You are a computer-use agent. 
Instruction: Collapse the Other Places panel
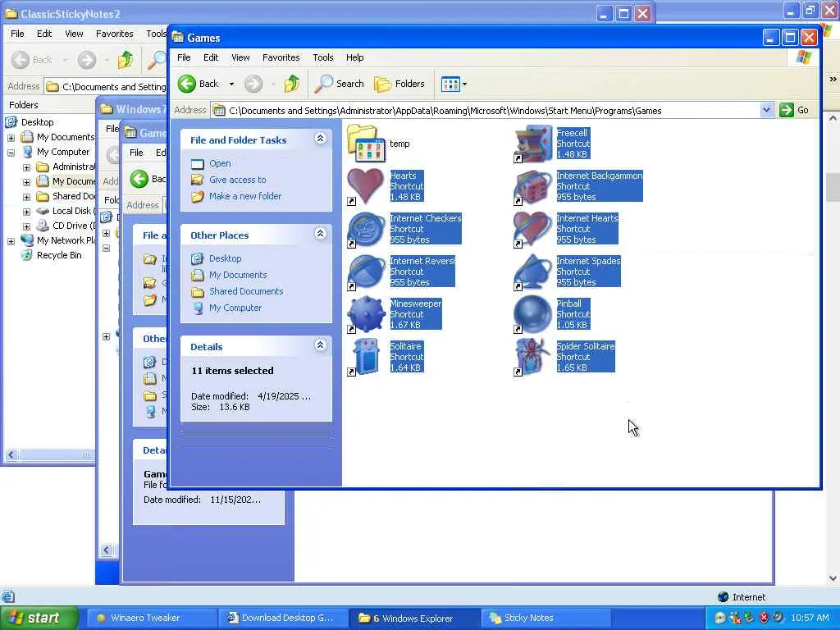point(321,234)
